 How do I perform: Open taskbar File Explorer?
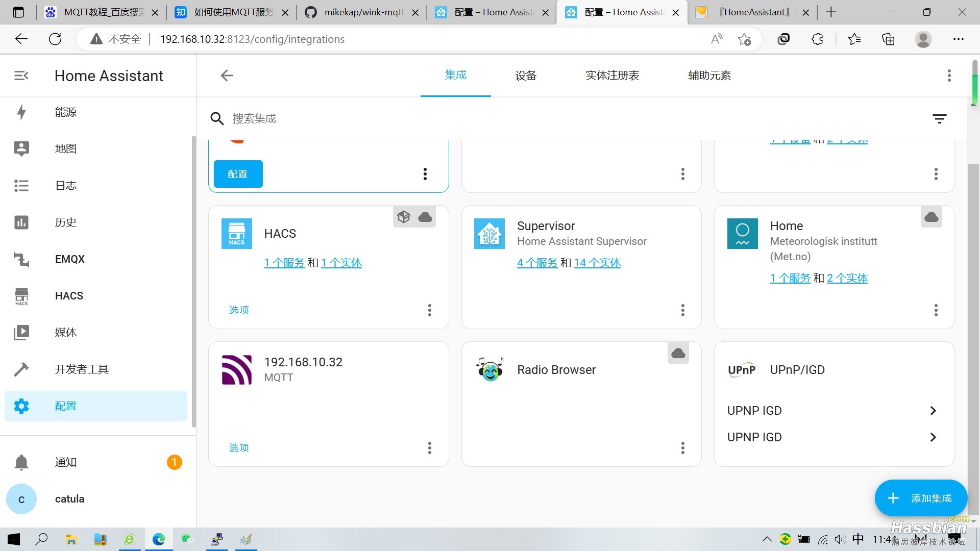point(71,539)
